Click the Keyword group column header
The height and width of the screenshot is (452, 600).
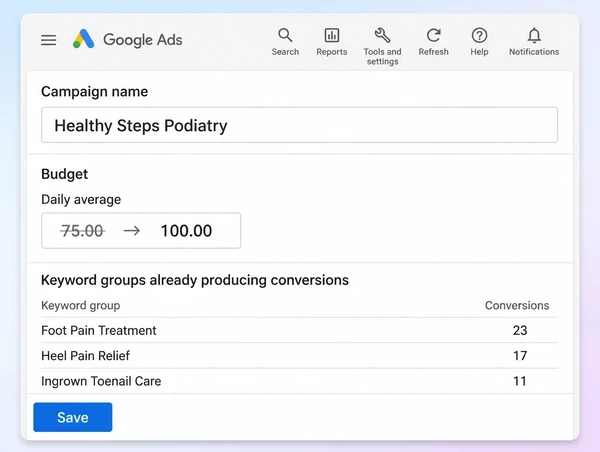80,305
